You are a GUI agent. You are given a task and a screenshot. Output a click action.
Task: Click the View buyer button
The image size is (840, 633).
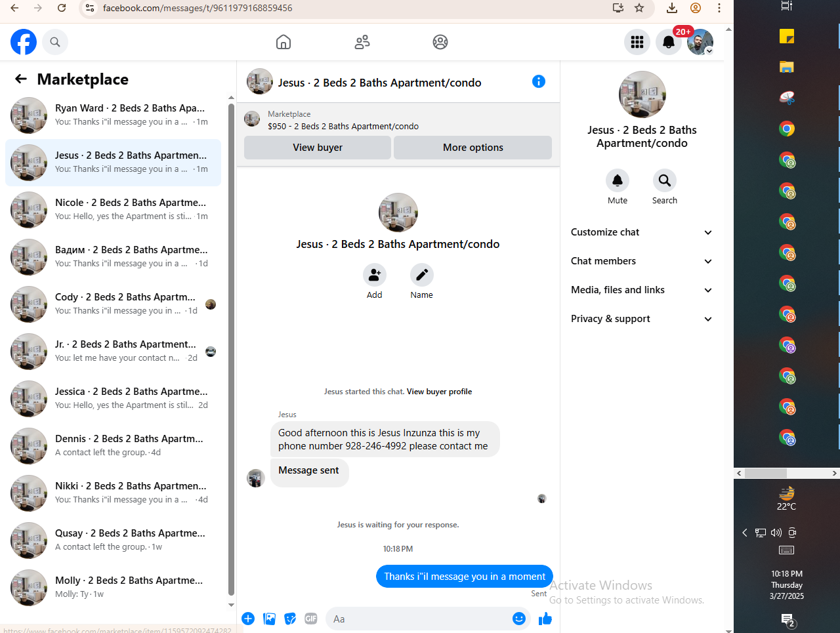(x=318, y=148)
